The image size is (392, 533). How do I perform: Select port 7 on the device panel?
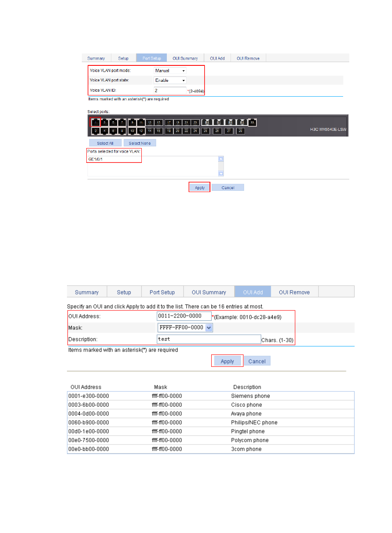tap(122, 123)
